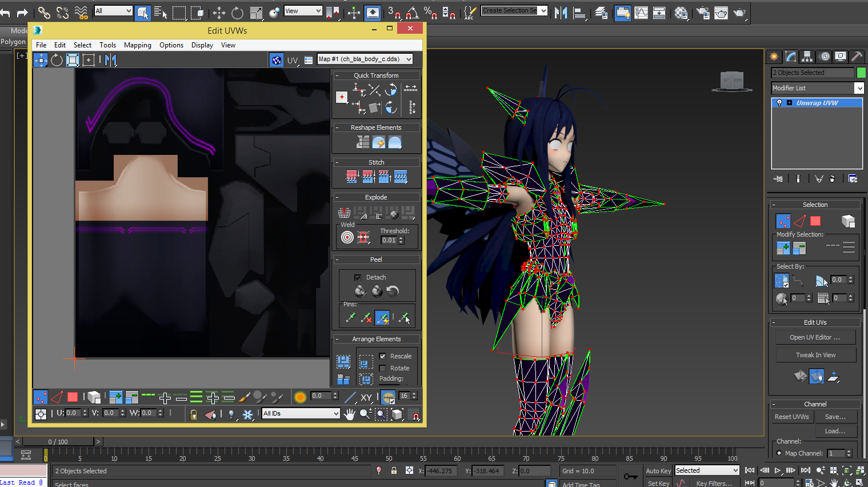Click the Lock Selection padlock in UV editor

[x=194, y=414]
